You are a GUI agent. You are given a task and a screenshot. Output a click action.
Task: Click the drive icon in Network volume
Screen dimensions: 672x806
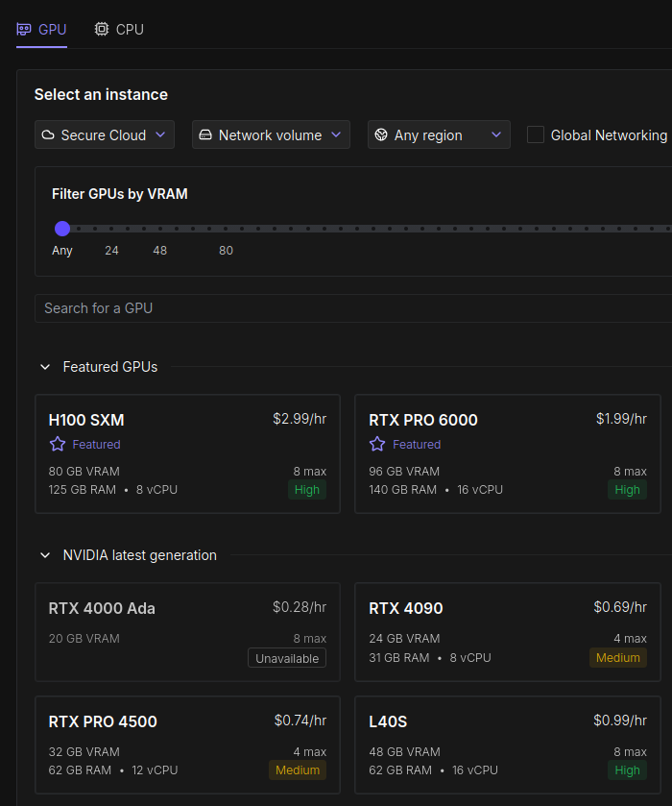click(x=205, y=134)
